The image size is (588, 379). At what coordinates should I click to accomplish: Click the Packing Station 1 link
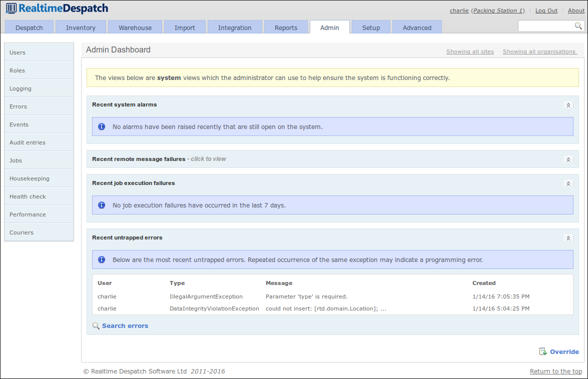coord(497,10)
